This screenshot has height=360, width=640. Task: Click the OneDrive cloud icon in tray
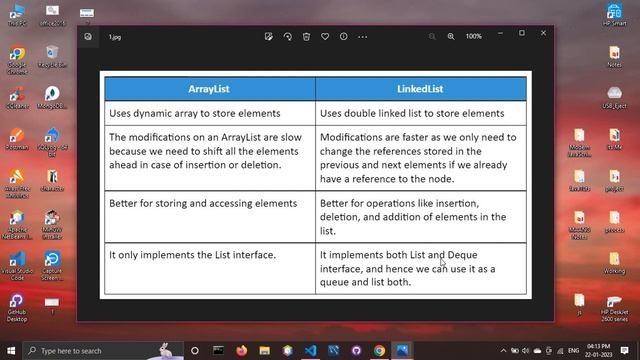pos(537,351)
